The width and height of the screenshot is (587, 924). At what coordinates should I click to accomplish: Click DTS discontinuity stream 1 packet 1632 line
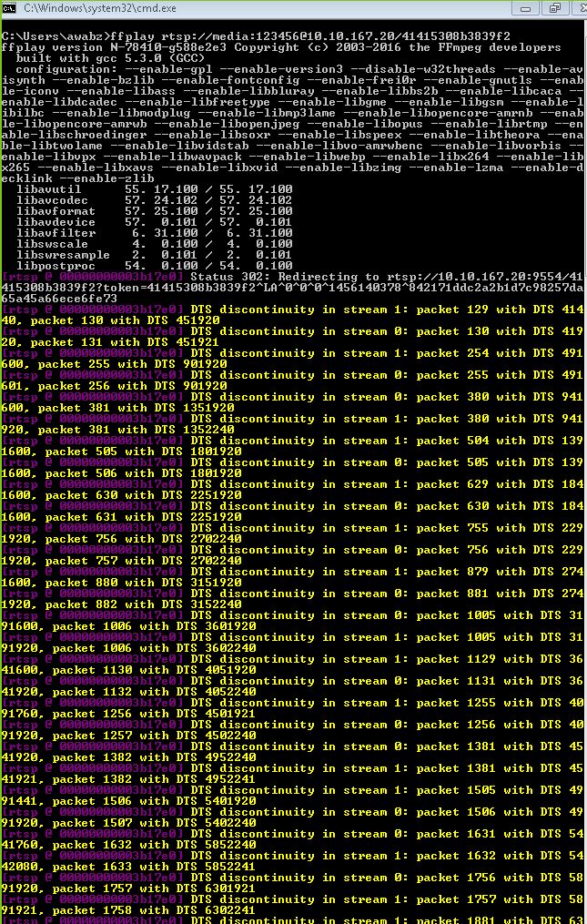point(292,855)
